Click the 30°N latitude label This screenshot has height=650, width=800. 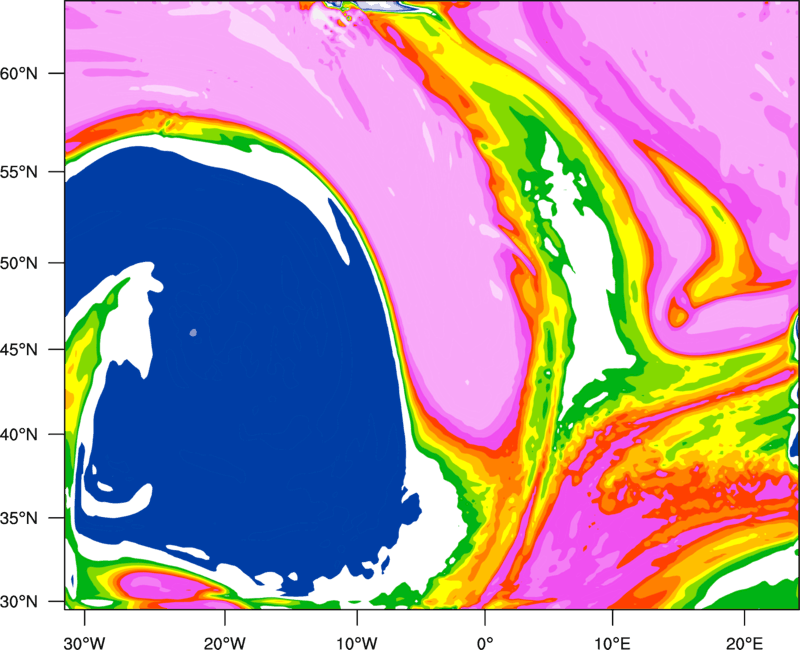[x=19, y=602]
